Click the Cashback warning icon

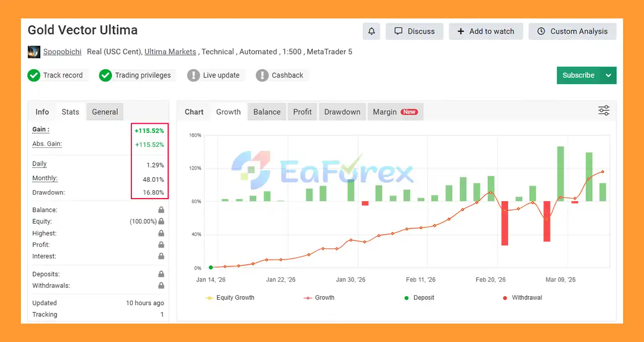(262, 75)
